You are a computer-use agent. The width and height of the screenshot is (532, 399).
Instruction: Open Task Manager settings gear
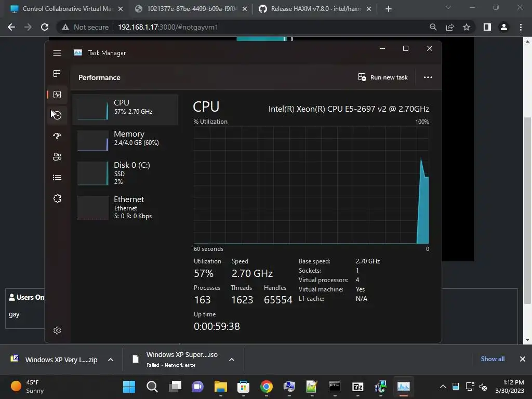(57, 330)
